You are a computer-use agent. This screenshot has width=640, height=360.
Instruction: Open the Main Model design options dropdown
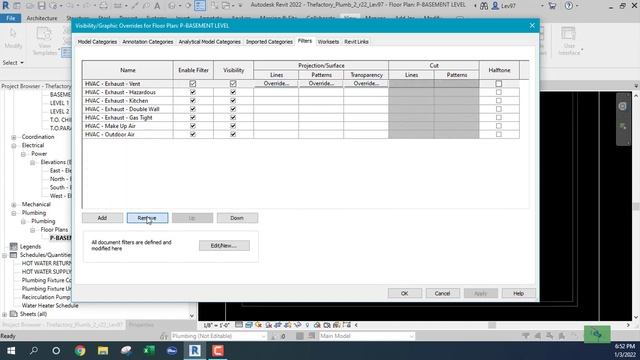[367, 336]
